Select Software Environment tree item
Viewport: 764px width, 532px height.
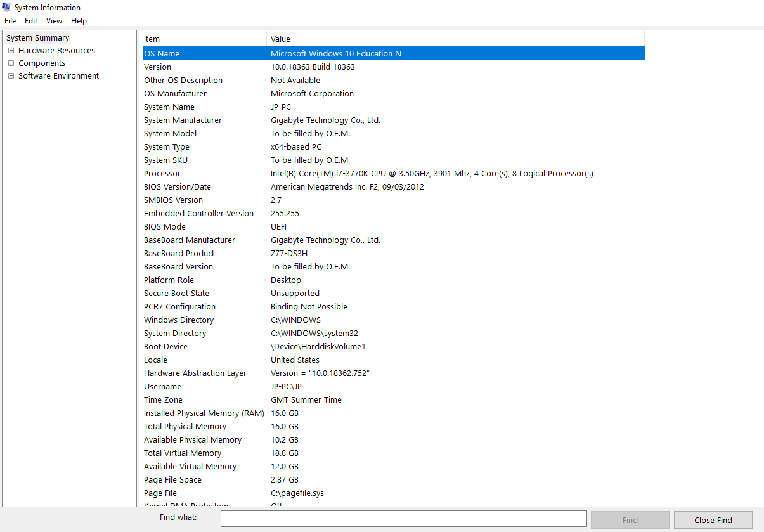[x=58, y=76]
